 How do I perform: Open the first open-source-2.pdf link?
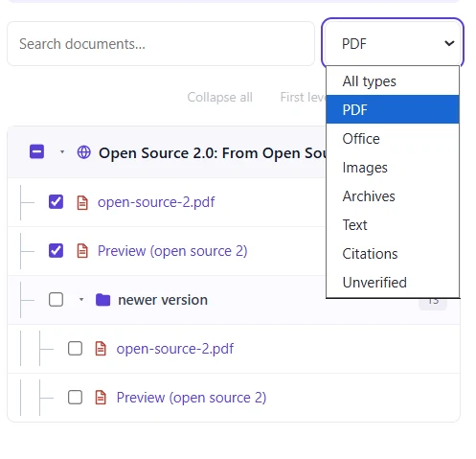click(156, 202)
